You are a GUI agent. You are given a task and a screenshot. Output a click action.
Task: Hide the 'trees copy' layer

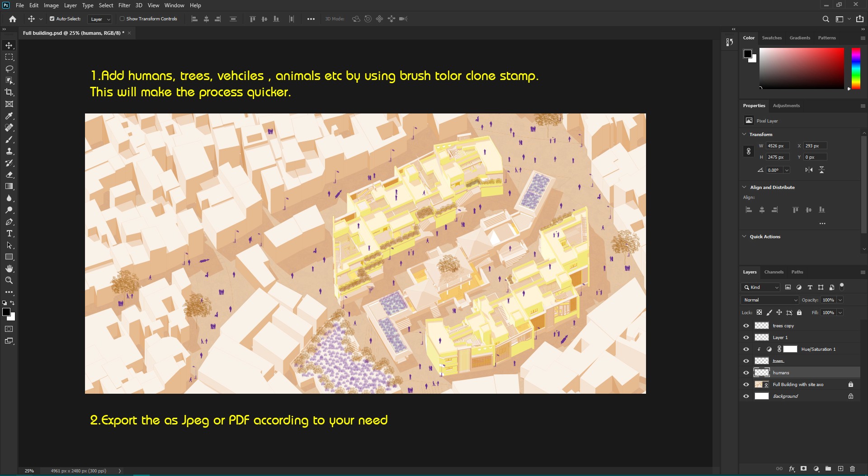tap(746, 325)
